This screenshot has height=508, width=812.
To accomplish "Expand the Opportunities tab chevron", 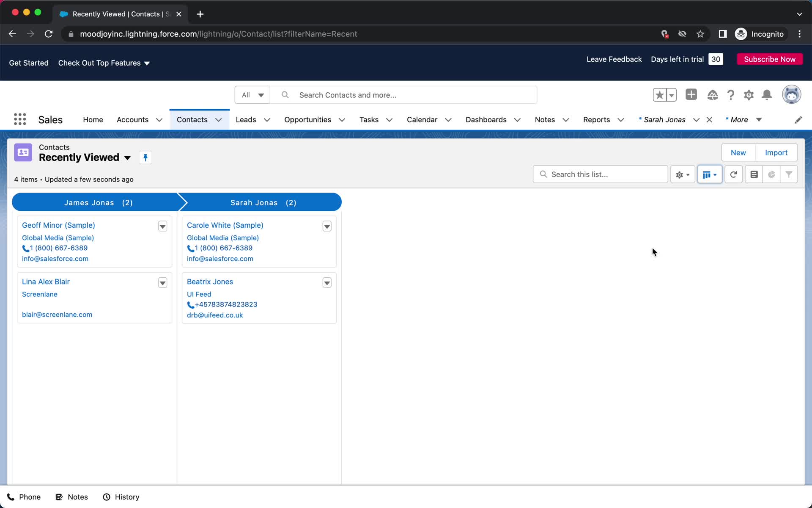I will click(342, 120).
